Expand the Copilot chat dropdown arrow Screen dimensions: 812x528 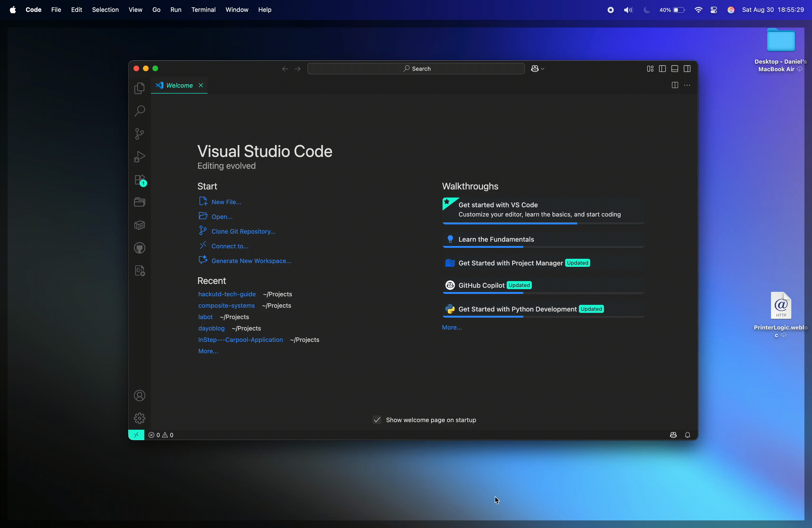click(543, 69)
